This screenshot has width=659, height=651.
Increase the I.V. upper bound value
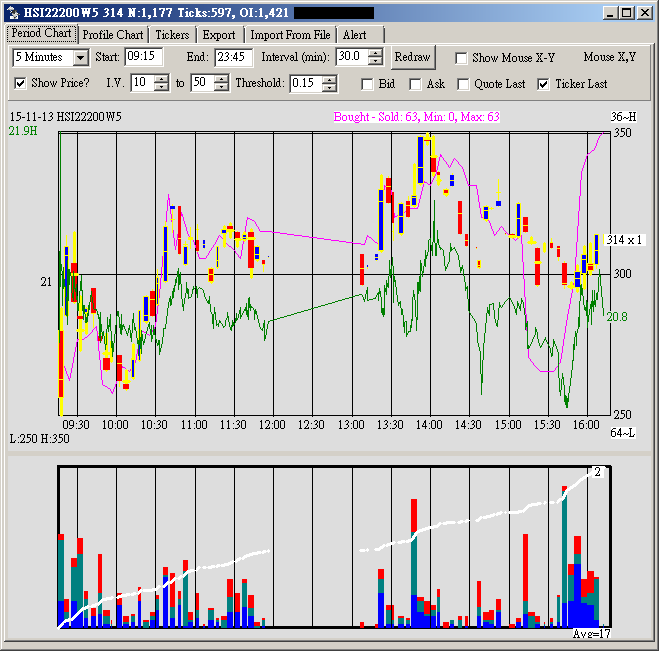tap(221, 79)
